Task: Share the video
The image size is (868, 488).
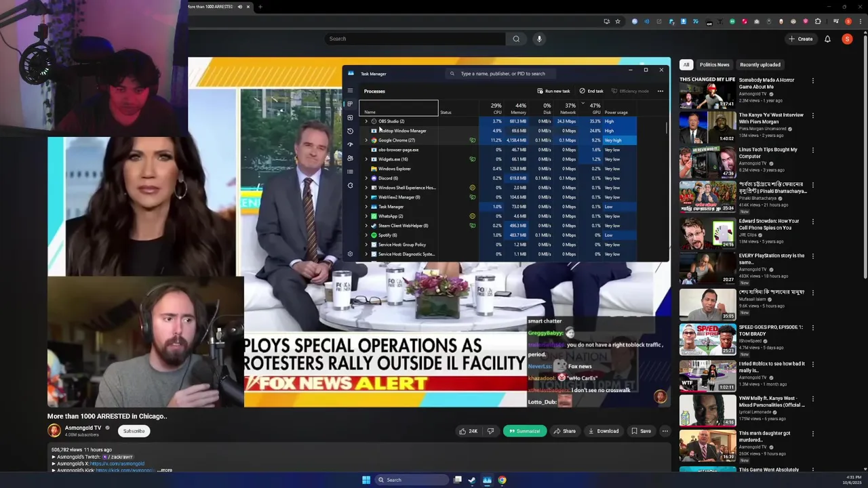Action: 564,431
